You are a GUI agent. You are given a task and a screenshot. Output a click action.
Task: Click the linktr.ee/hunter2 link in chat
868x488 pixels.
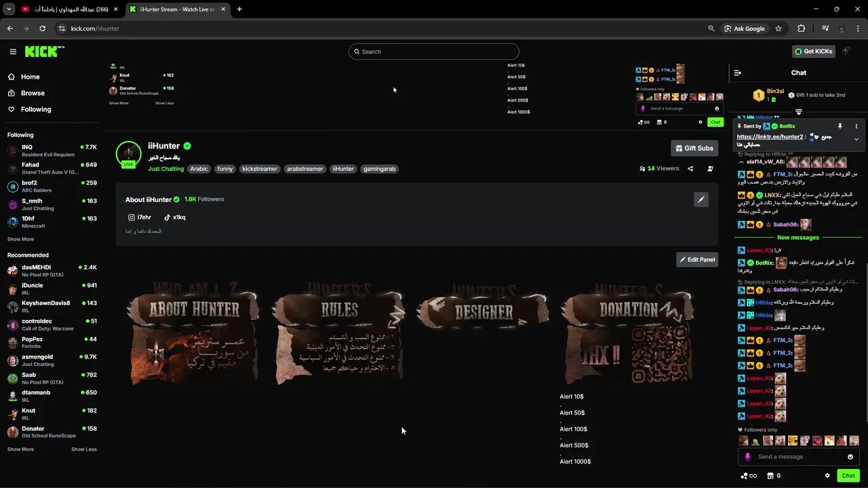pyautogui.click(x=770, y=137)
